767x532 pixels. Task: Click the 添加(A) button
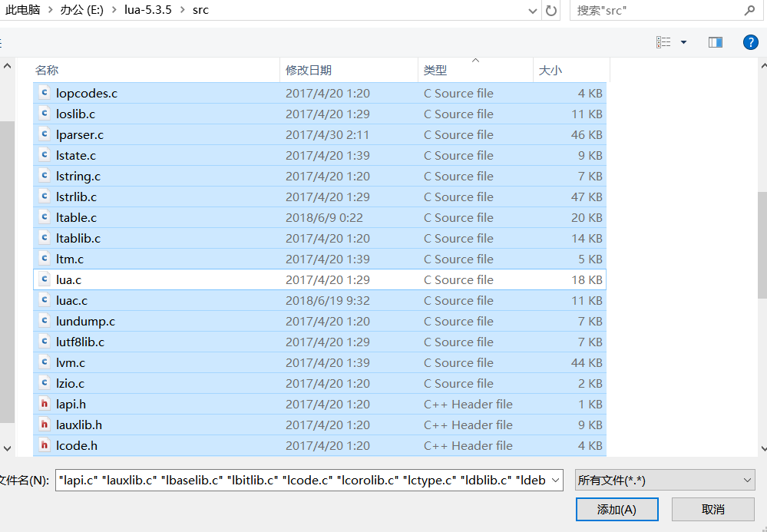[617, 510]
